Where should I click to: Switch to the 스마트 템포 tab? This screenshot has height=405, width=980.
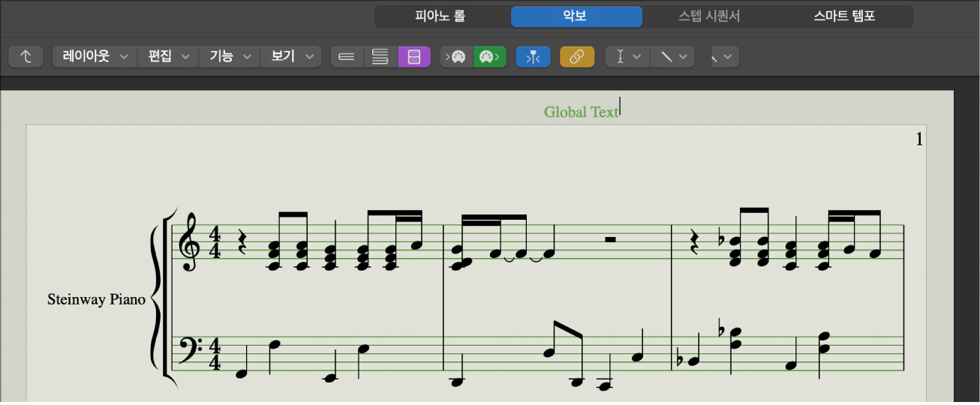click(845, 16)
